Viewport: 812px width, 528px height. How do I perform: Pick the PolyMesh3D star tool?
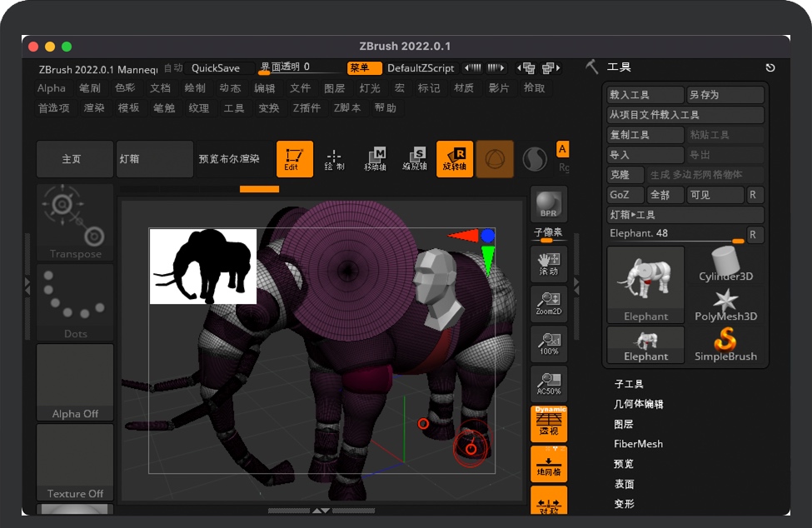click(x=725, y=304)
